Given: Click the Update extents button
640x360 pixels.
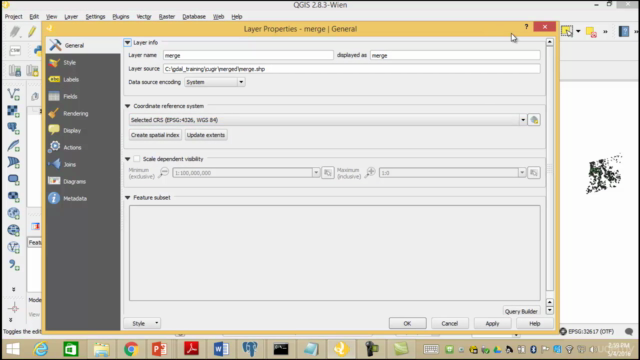Looking at the screenshot, I should [206, 135].
